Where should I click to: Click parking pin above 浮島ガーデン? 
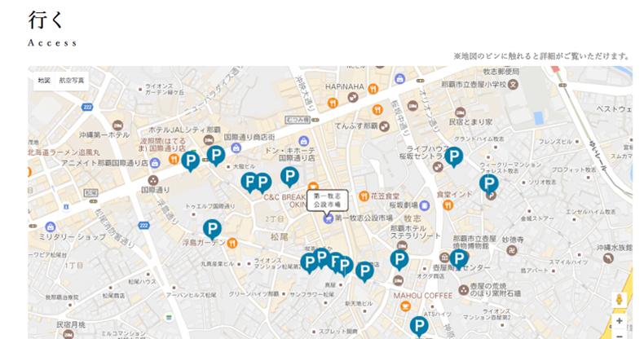212,229
